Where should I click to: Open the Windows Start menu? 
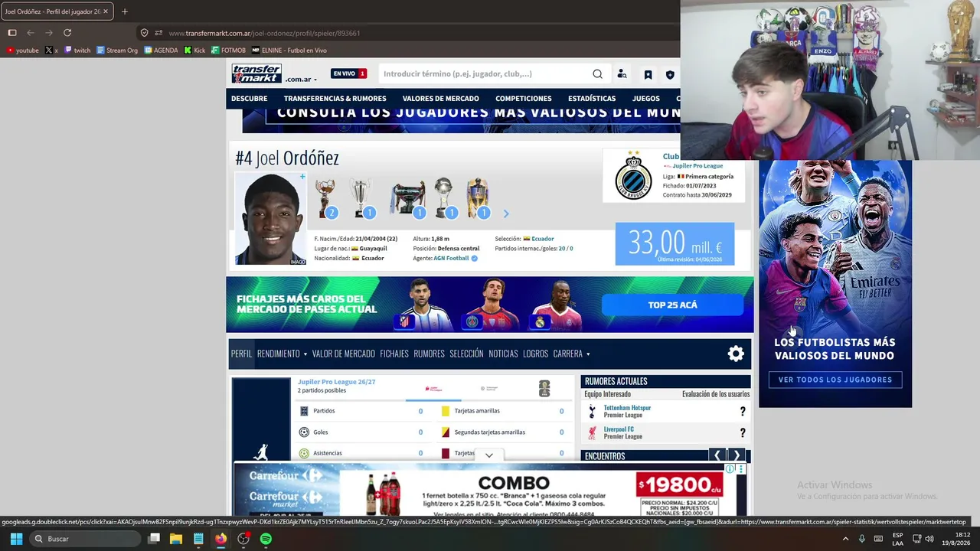pyautogui.click(x=16, y=539)
